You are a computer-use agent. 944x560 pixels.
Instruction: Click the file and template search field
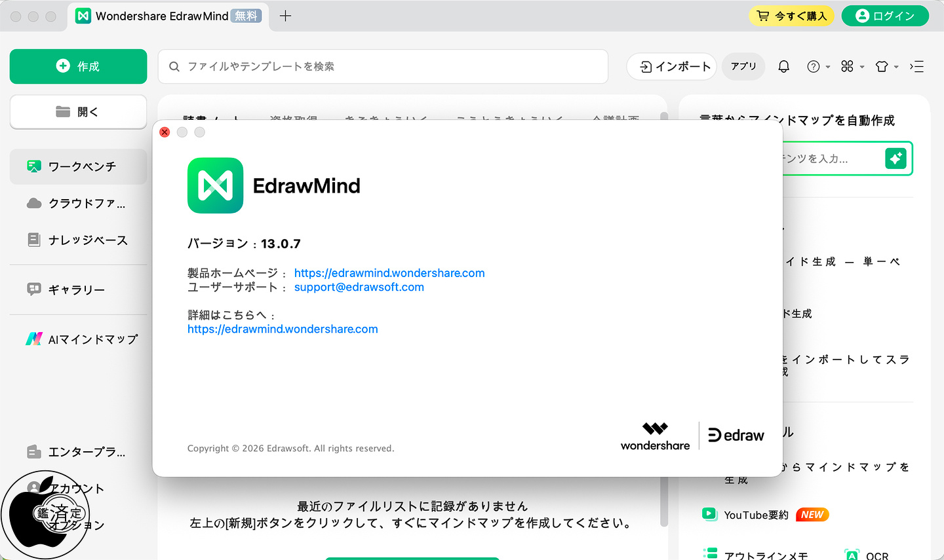(383, 67)
